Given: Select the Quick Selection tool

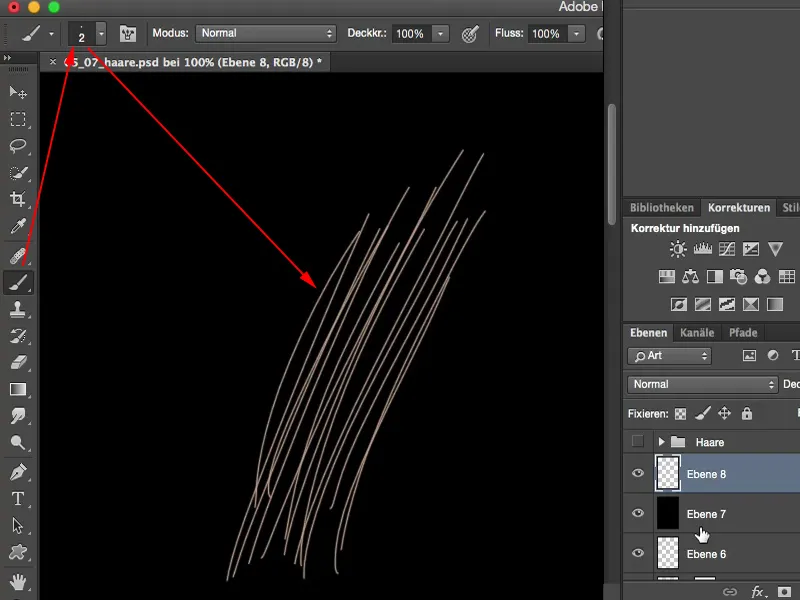Looking at the screenshot, I should [18, 172].
